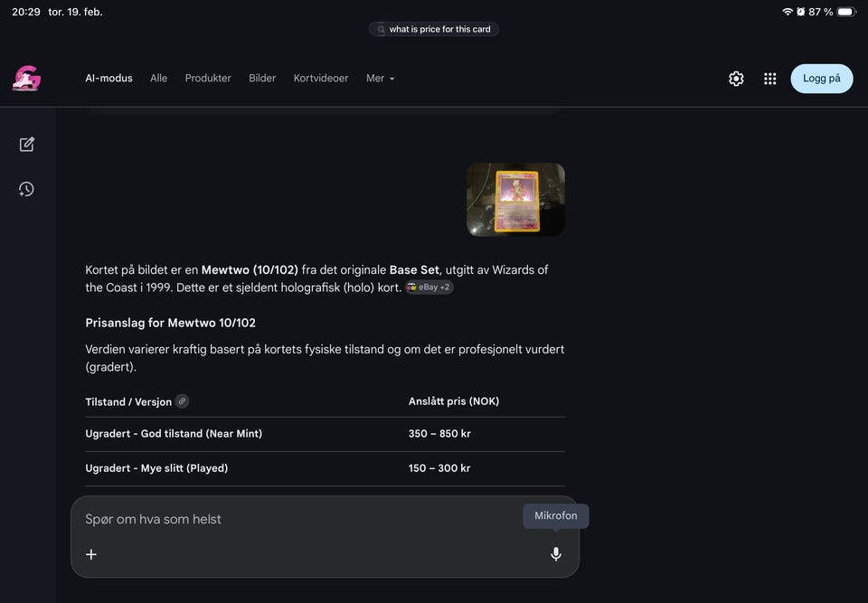Switch to the Alle tab
This screenshot has width=868, height=603.
(x=158, y=78)
